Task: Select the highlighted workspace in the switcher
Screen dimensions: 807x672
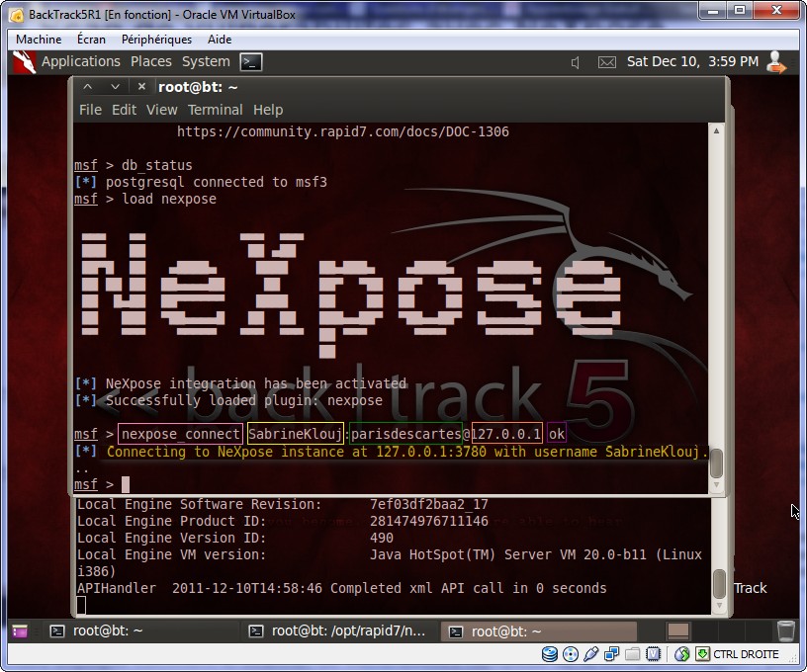Action: [677, 630]
